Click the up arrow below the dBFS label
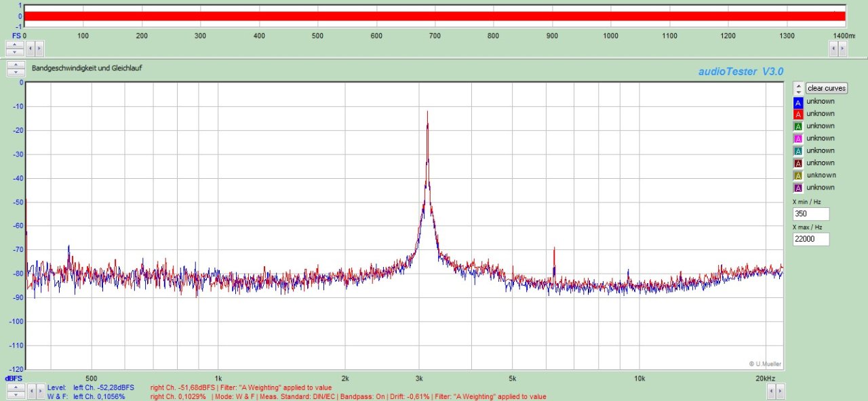The height and width of the screenshot is (401, 868). coord(16,387)
